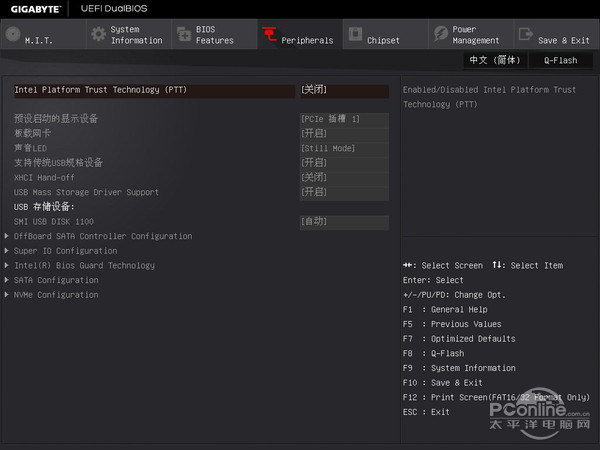Change Intel Platform Trust Technology value
The width and height of the screenshot is (600, 450).
coord(344,90)
